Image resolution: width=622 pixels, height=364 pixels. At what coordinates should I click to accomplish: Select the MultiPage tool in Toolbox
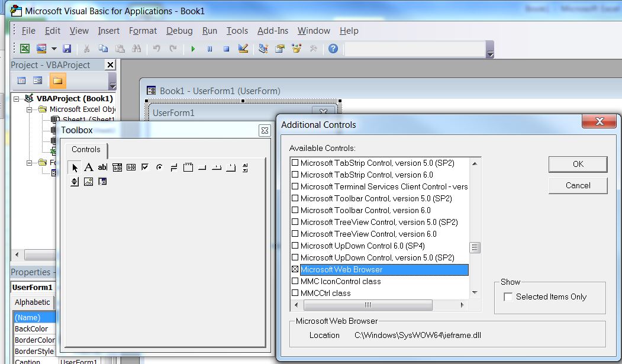click(231, 167)
